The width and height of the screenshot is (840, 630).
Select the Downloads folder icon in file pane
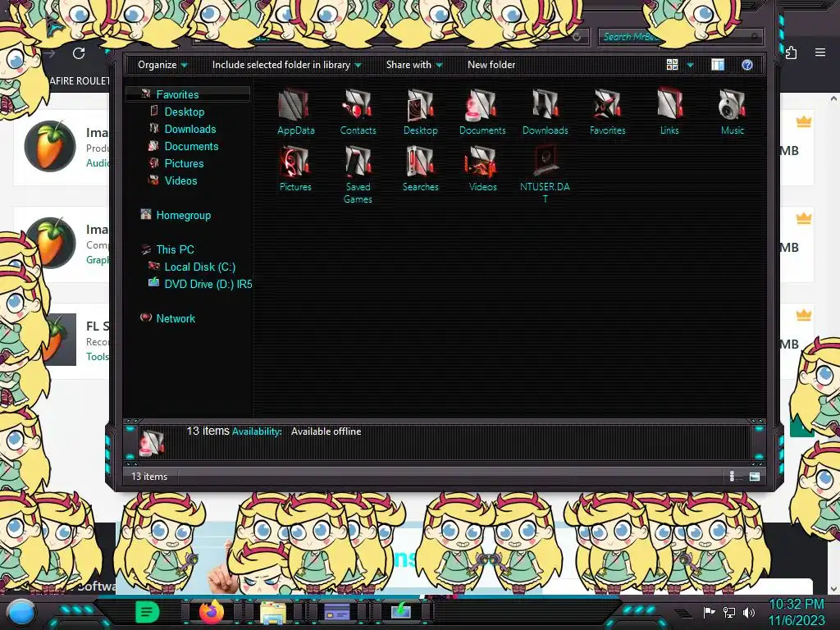click(x=545, y=112)
